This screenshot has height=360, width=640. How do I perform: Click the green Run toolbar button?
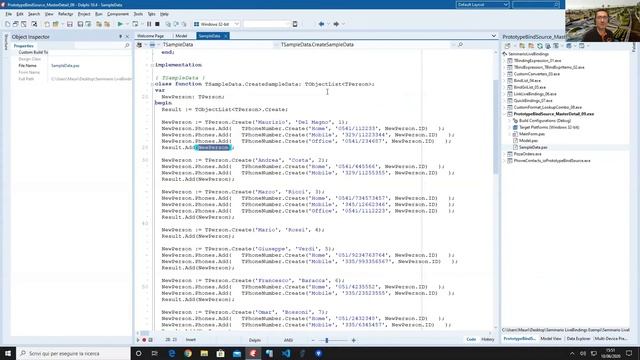pyautogui.click(x=120, y=24)
